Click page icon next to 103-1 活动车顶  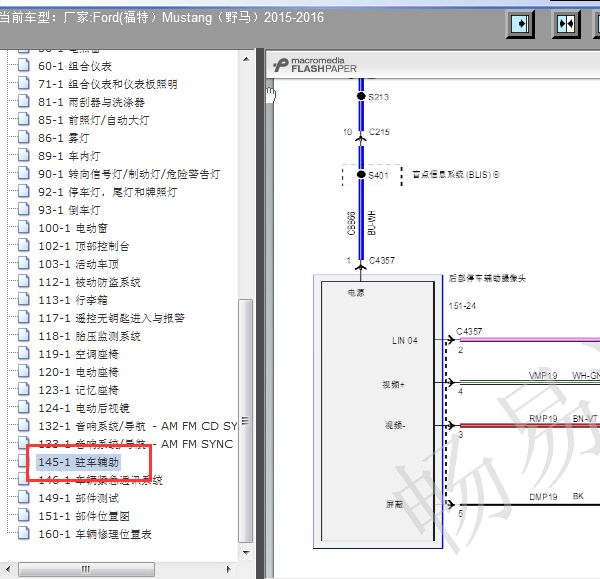24,263
